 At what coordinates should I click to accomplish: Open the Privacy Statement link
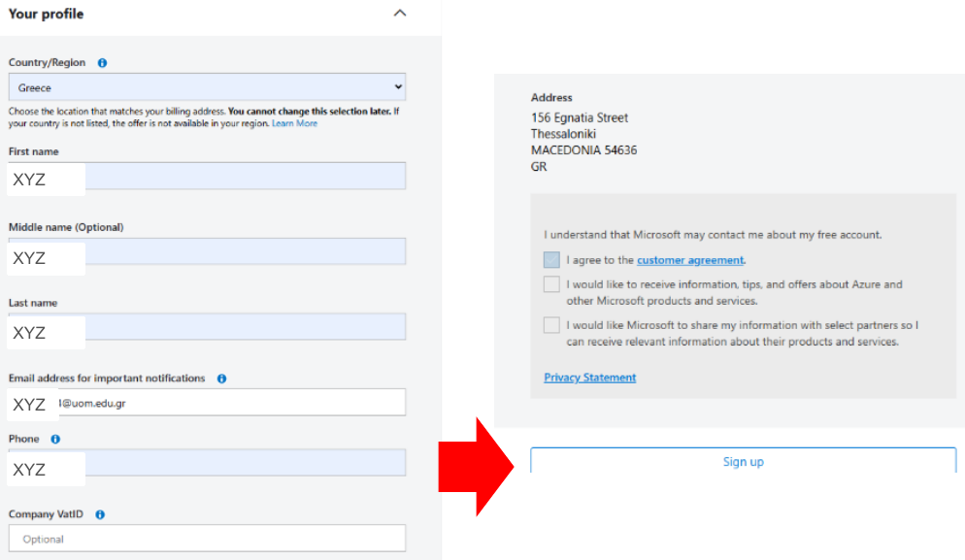pyautogui.click(x=589, y=378)
